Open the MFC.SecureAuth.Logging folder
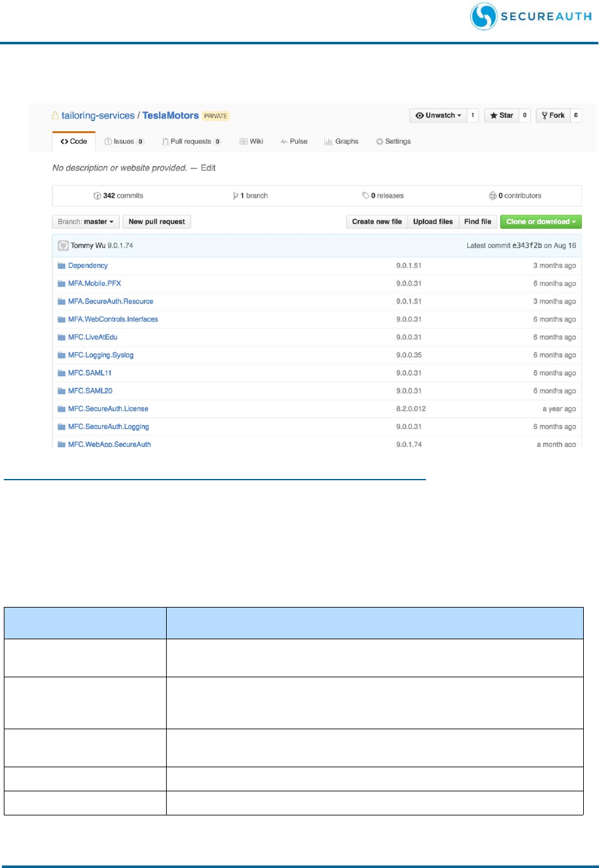 tap(109, 426)
